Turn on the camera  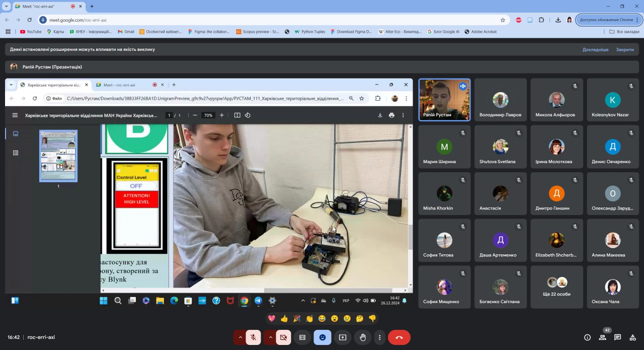283,337
